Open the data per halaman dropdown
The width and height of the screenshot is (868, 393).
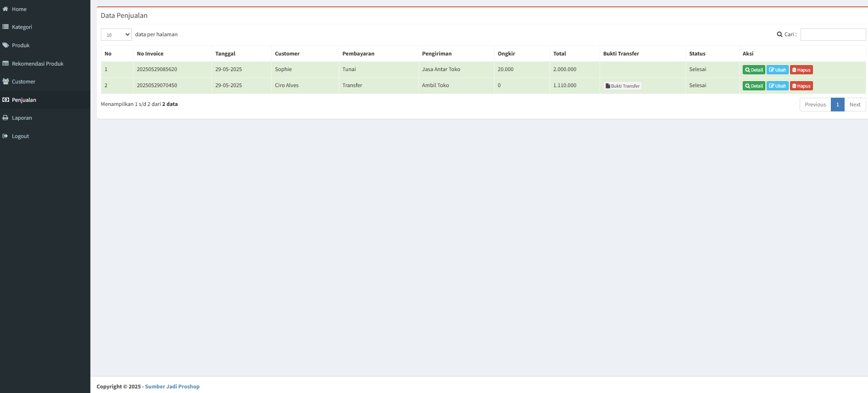pyautogui.click(x=116, y=35)
